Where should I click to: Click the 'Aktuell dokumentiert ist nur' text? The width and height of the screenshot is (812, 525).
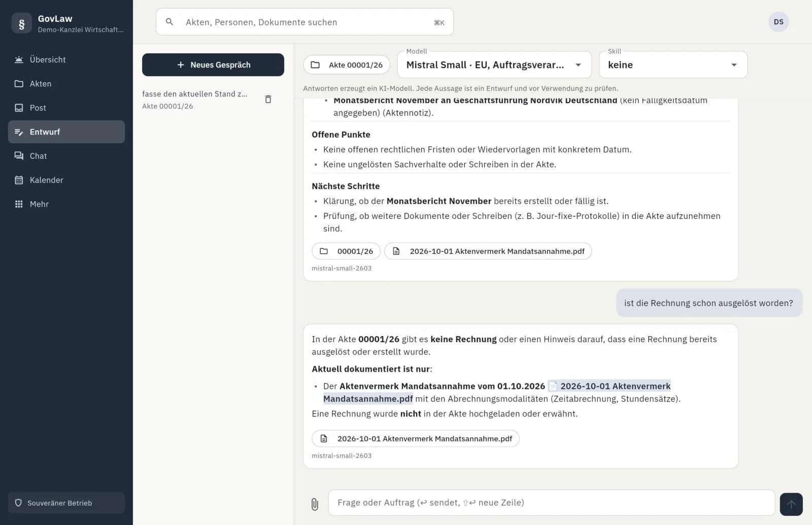[372, 369]
